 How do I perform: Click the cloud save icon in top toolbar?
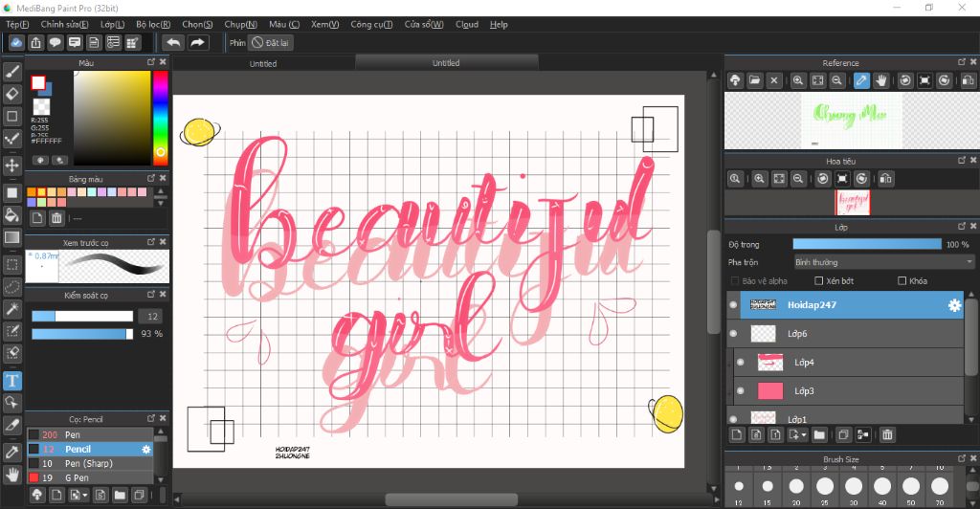click(x=16, y=42)
